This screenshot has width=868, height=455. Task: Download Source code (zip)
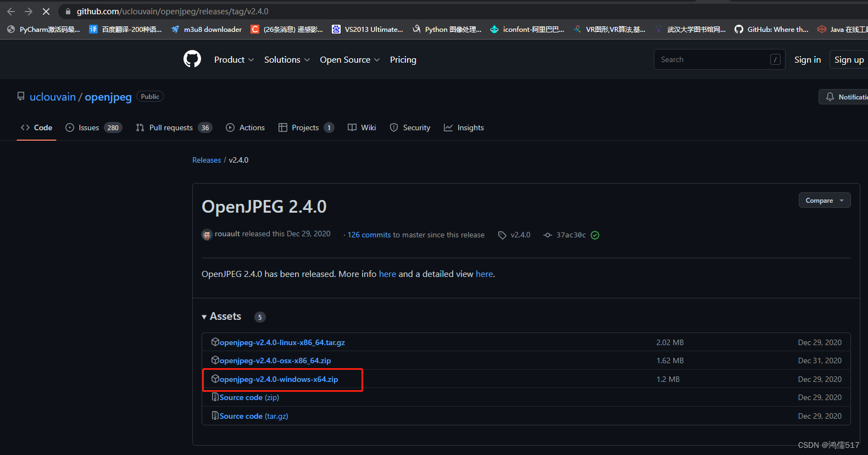249,397
